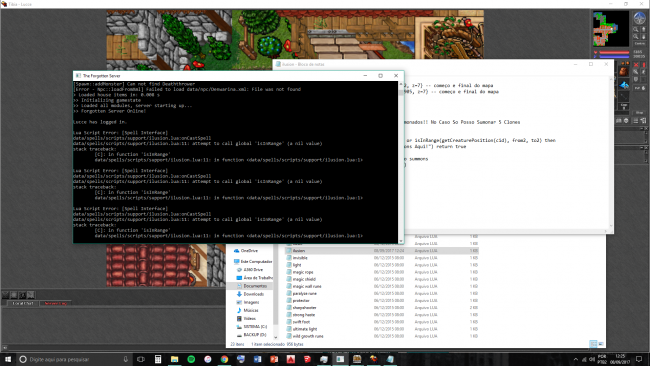Open Word from the taskbar
The image size is (650, 366).
[257, 359]
